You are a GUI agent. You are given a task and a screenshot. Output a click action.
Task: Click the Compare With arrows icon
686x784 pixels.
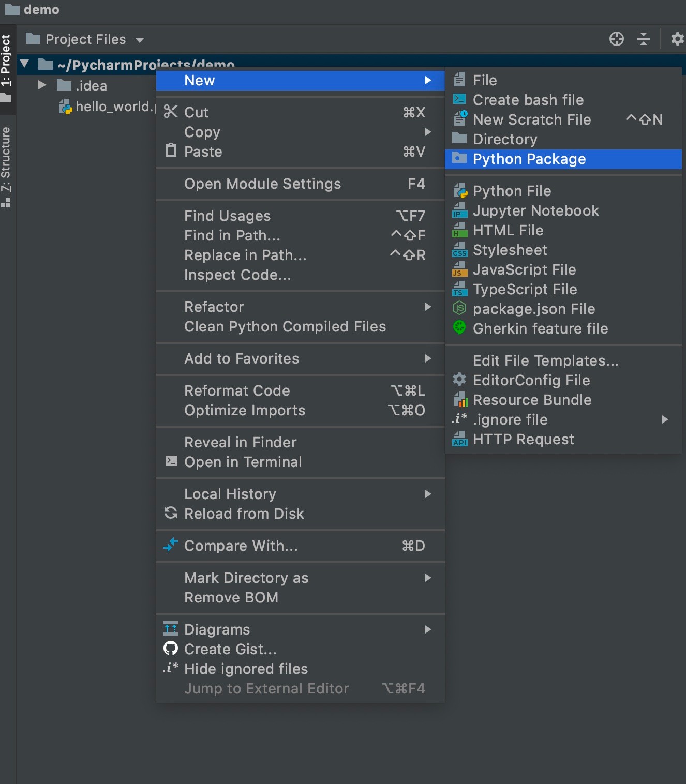(171, 545)
